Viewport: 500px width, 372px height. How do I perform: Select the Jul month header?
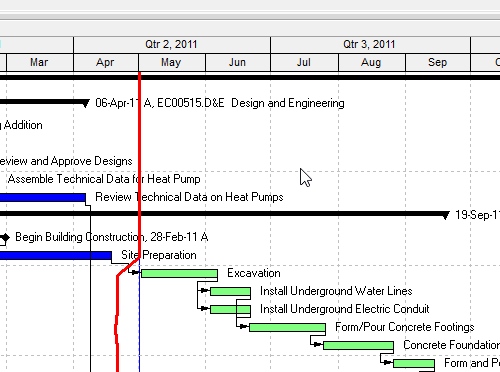click(x=304, y=62)
